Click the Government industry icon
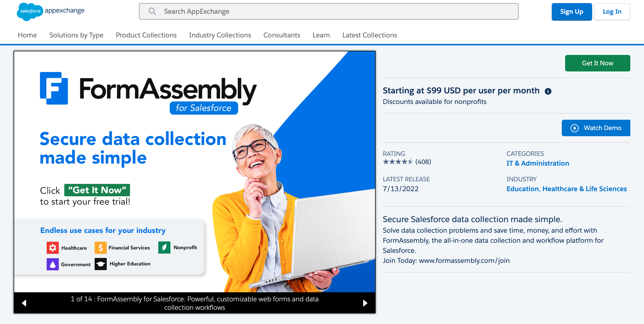Viewport: 644px width, 324px height. coord(52,264)
